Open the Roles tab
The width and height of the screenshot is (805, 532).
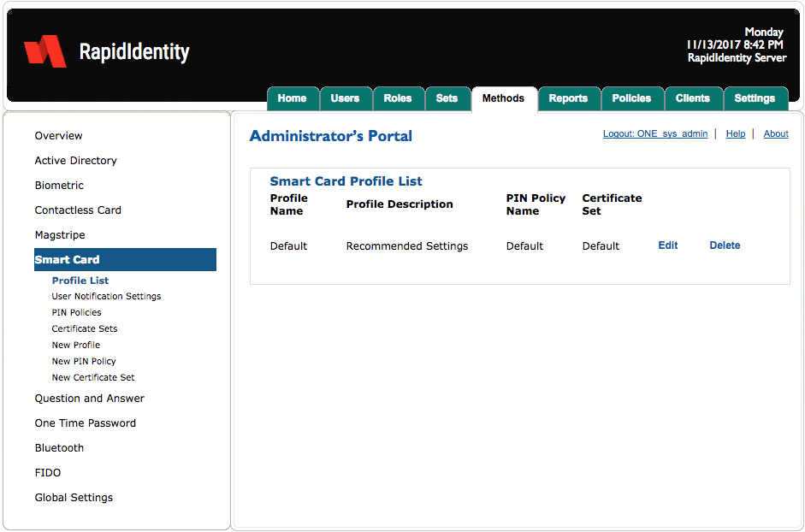[399, 98]
